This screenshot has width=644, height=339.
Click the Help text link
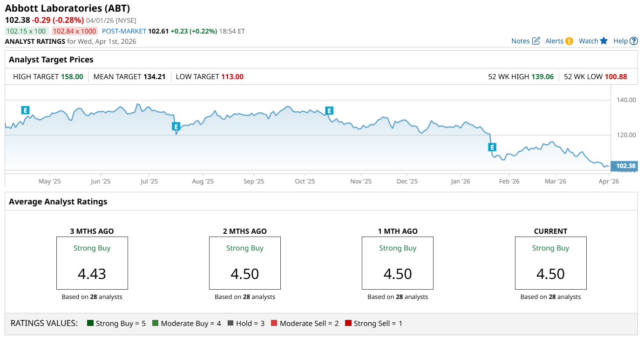pyautogui.click(x=620, y=41)
